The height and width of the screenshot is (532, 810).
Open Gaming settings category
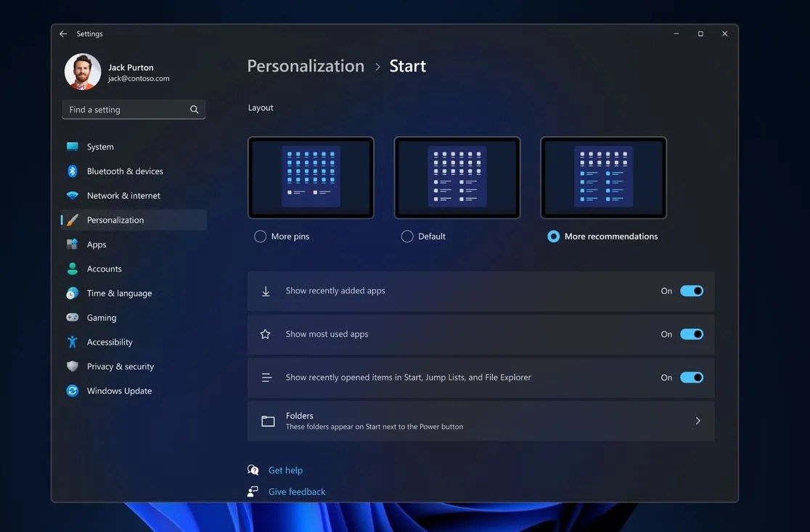pos(134,318)
